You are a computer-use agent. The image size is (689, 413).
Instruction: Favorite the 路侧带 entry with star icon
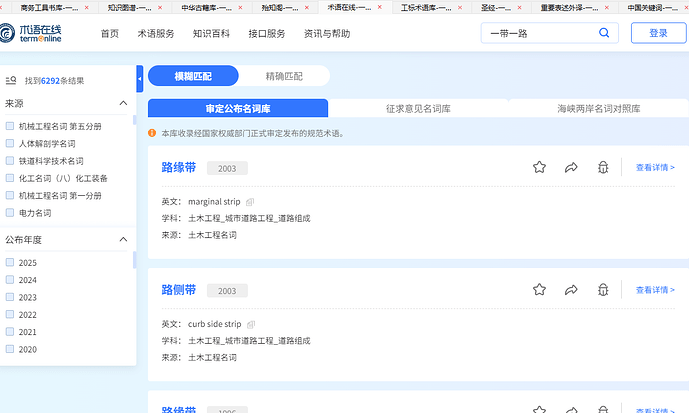539,290
